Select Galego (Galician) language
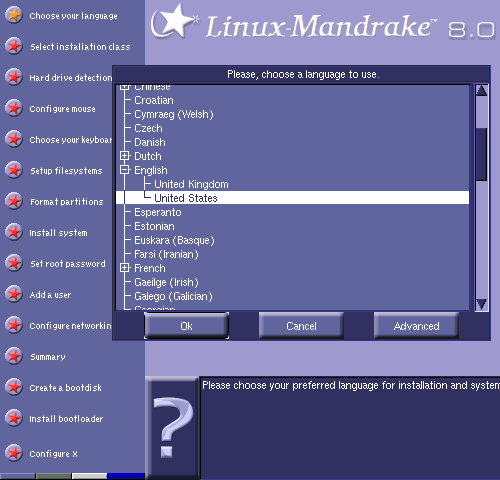The width and height of the screenshot is (500, 480). pos(173,296)
